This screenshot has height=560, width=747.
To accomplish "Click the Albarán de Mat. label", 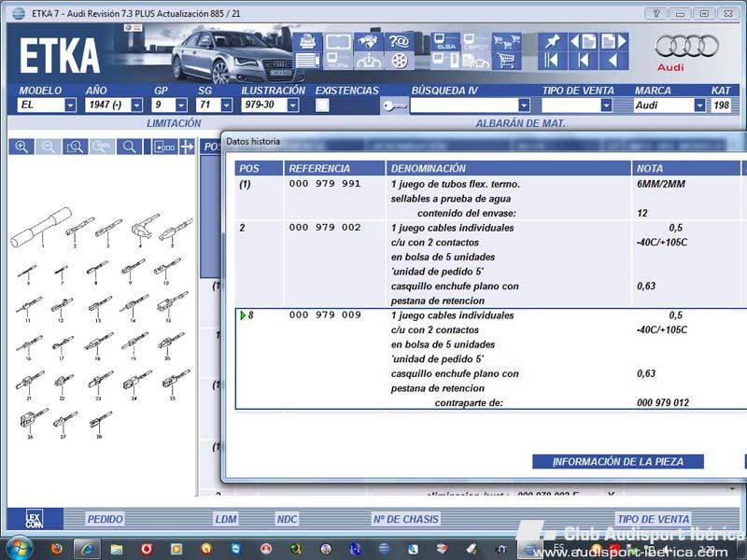I will (x=520, y=123).
